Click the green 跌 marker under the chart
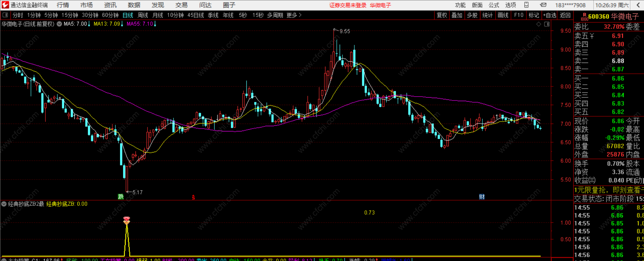 (x=121, y=197)
